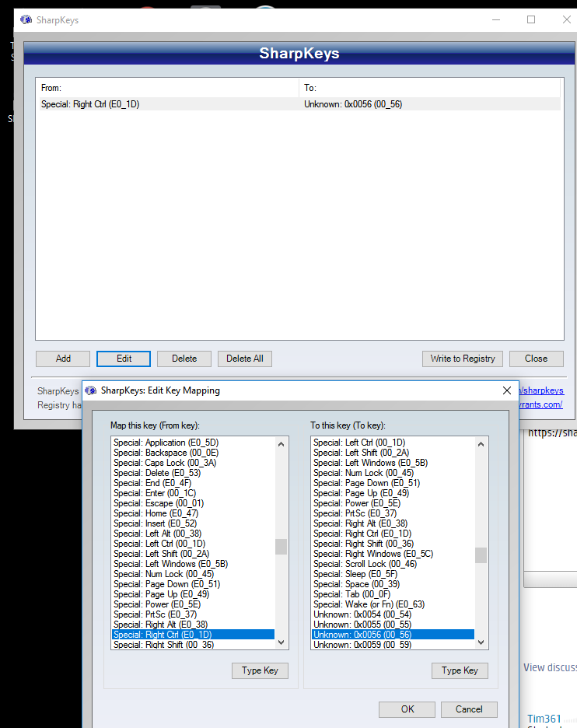Click the Close button in SharpKeys window
Image resolution: width=577 pixels, height=728 pixels.
tap(536, 359)
